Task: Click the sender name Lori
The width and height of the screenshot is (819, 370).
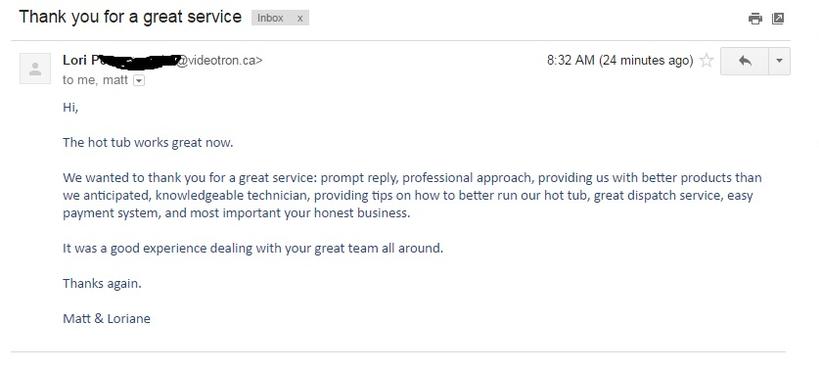Action: [75, 60]
